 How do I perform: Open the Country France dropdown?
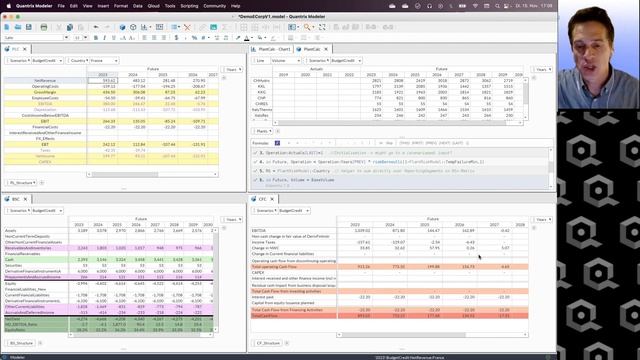click(104, 60)
